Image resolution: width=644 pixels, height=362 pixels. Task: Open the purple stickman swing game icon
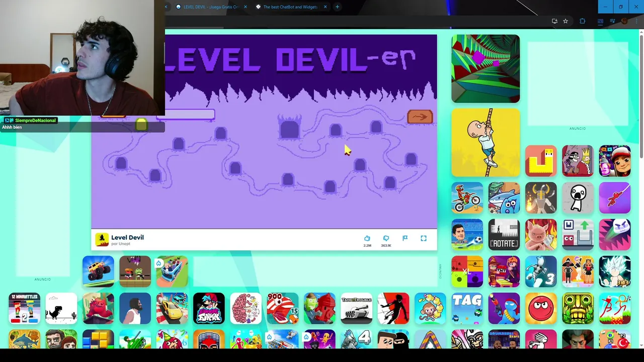615,198
